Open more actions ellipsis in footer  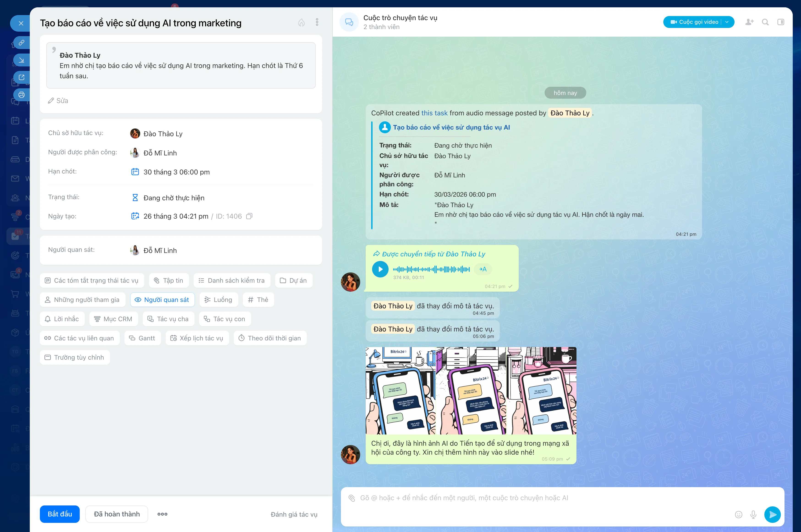pos(162,514)
